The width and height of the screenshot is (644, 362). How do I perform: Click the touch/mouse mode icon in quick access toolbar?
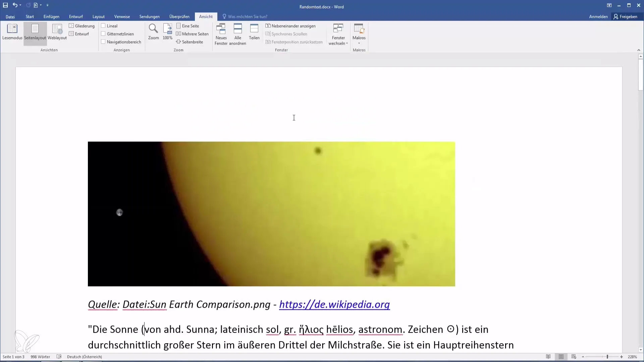[36, 5]
